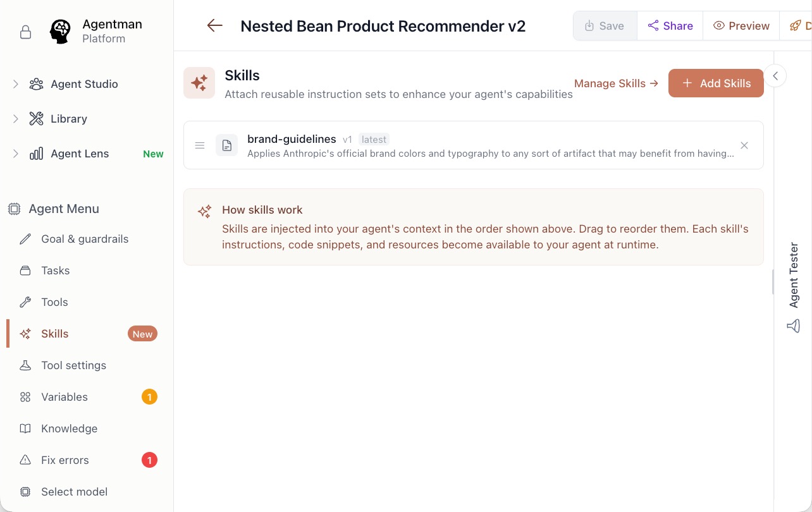This screenshot has width=812, height=512.
Task: Open the Tools menu item
Action: [x=54, y=302]
